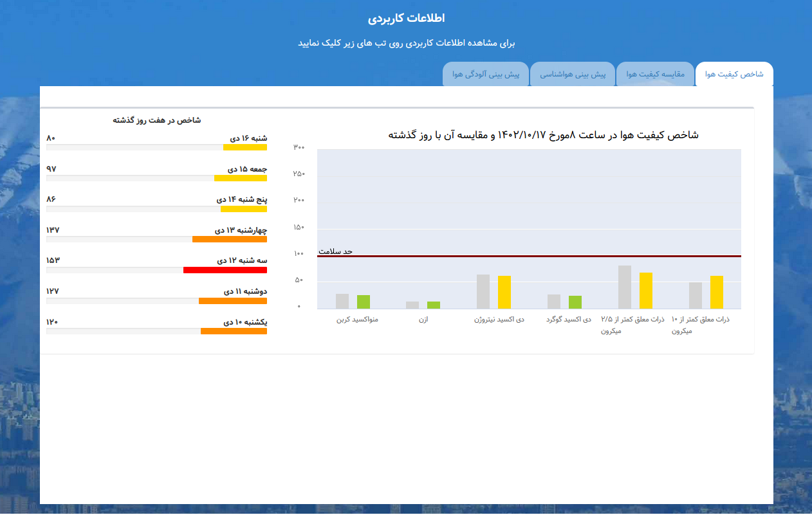The height and width of the screenshot is (515, 812).
Task: Open the پیش بینی هواشناسی tab
Action: pyautogui.click(x=572, y=75)
